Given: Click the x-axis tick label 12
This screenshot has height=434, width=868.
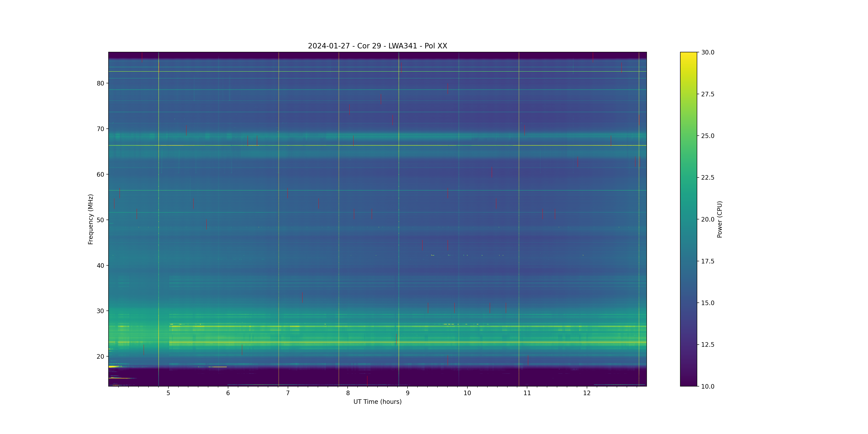Looking at the screenshot, I should pyautogui.click(x=587, y=393).
